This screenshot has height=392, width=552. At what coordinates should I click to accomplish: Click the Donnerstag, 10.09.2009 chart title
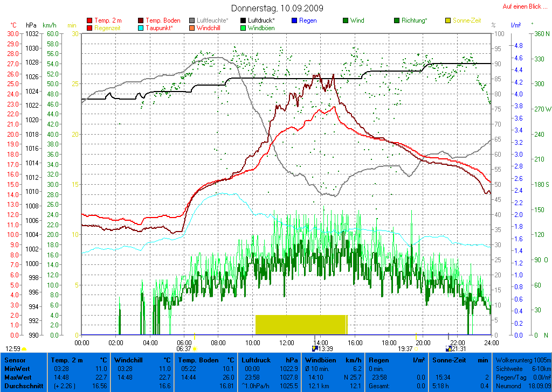277,8
